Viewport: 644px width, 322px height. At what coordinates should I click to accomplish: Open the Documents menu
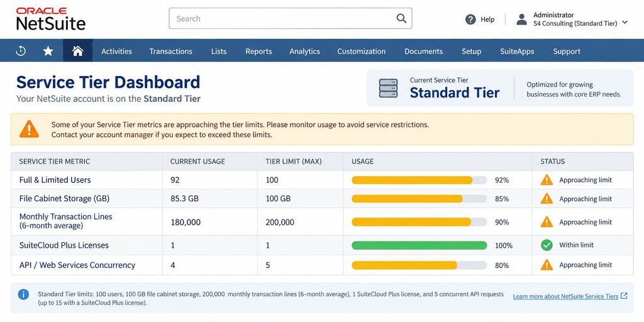[423, 52]
